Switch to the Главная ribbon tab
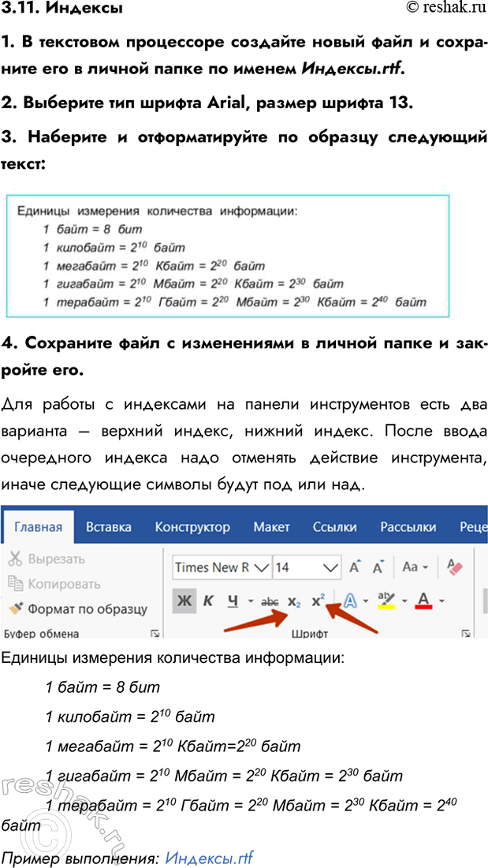This screenshot has height=868, width=488. tap(38, 526)
